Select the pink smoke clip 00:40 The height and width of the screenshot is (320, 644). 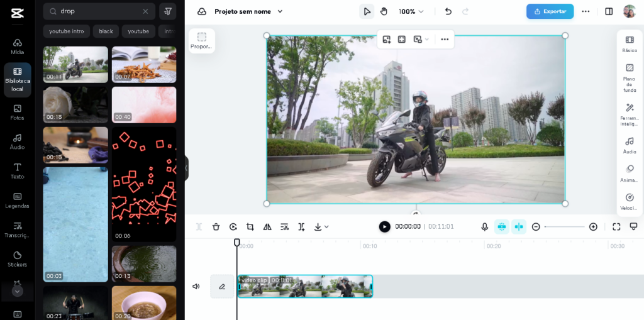point(144,104)
